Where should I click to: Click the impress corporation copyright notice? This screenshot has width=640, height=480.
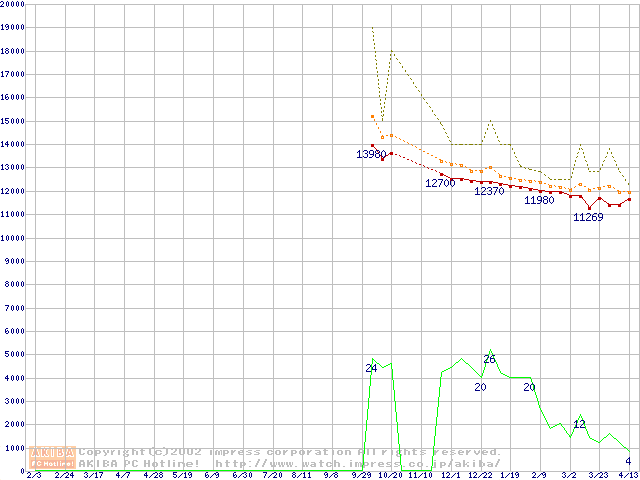pos(290,452)
